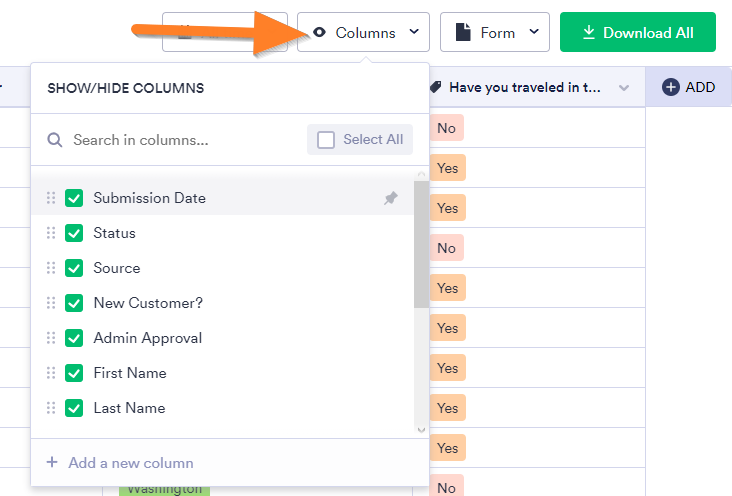
Task: Click the Download All button
Action: click(x=638, y=33)
